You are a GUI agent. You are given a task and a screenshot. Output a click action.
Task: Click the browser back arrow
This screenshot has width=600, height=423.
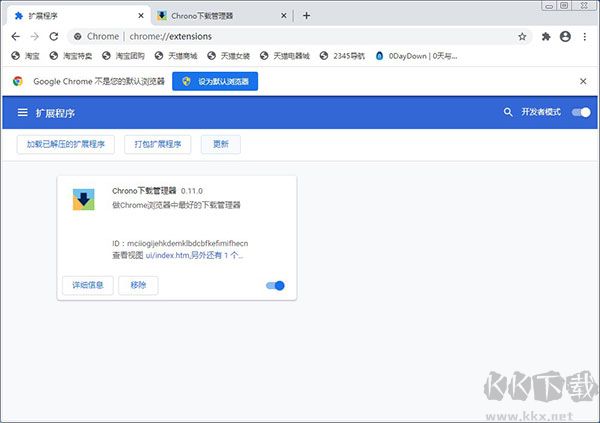[x=15, y=36]
